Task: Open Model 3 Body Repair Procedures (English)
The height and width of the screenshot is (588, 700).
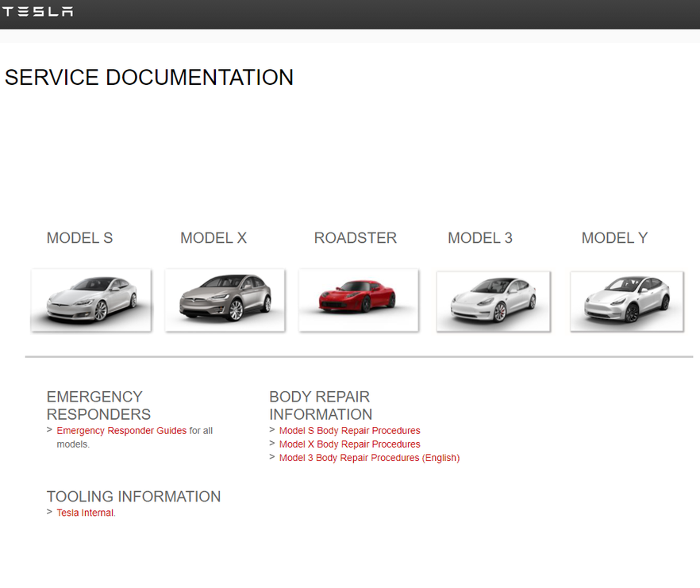Action: click(369, 457)
